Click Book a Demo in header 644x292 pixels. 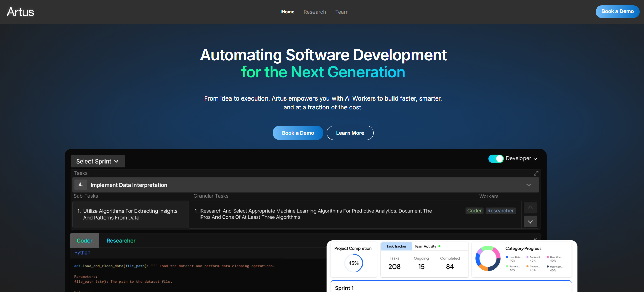pos(617,12)
